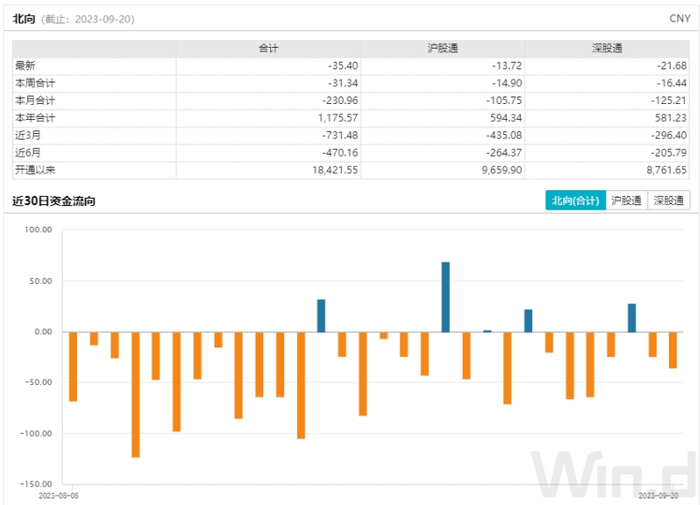Click the 50.00 y-axis label
Screen dimensions: 700x505
41,281
